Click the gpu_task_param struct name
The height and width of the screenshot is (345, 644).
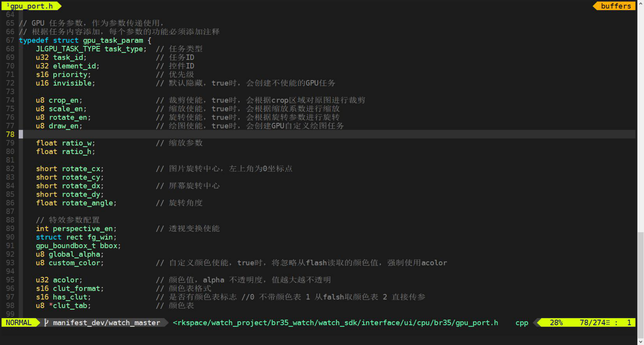coord(113,40)
